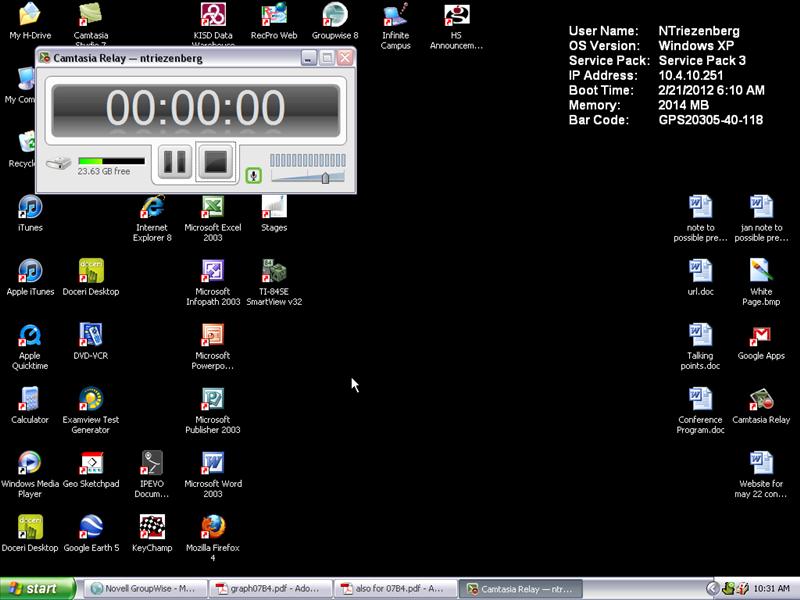Image resolution: width=800 pixels, height=600 pixels.
Task: Switch to graph07B4.pdf taskbar button
Action: tap(270, 589)
